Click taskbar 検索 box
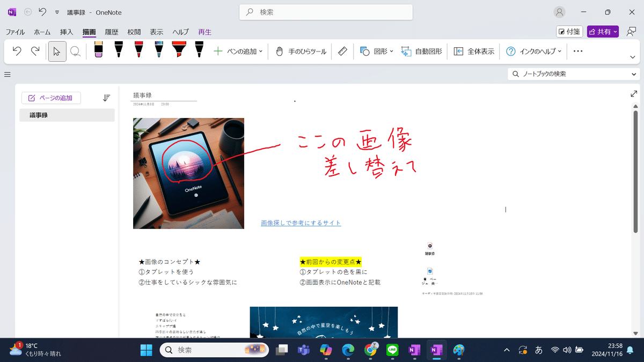 pos(215,350)
